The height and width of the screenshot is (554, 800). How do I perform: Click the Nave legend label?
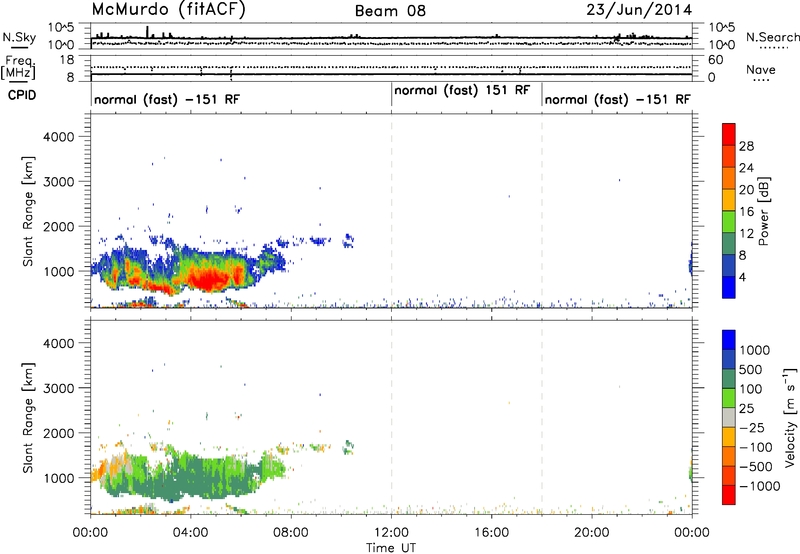pos(760,70)
